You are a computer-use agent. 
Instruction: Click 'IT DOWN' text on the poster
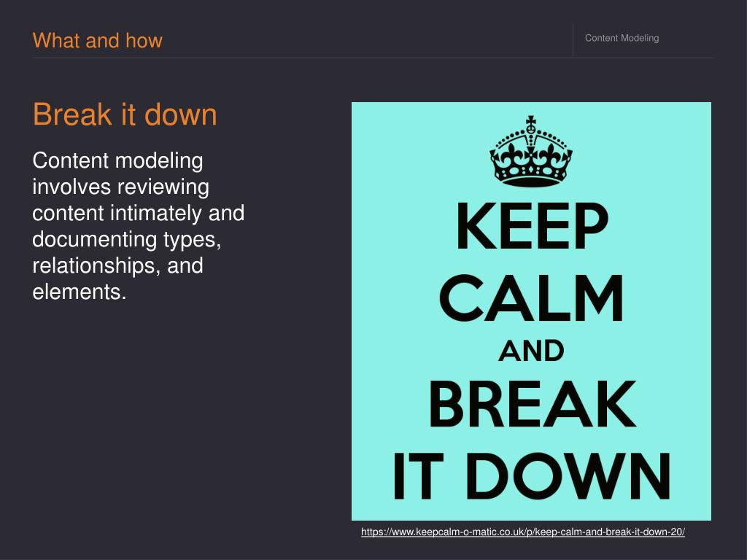coord(532,476)
